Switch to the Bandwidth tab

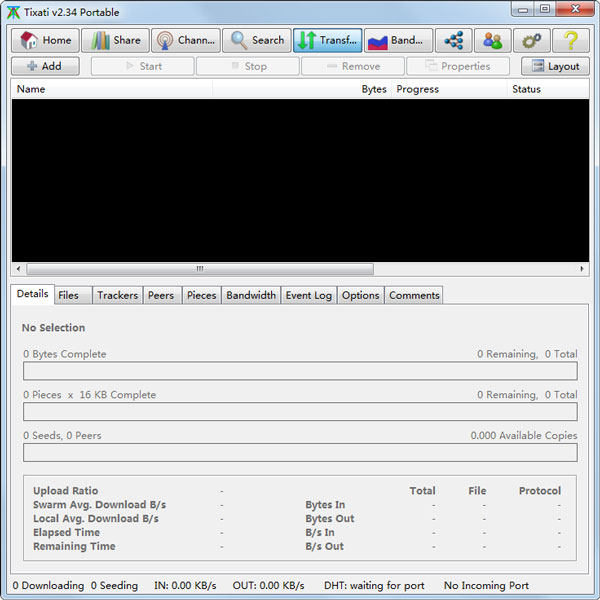tap(251, 295)
